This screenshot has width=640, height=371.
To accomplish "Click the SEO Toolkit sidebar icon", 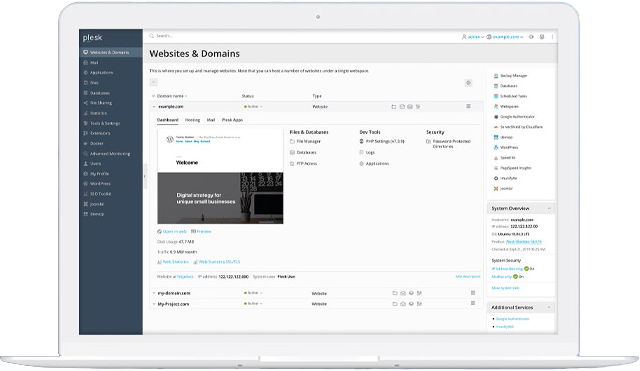I will click(x=86, y=194).
